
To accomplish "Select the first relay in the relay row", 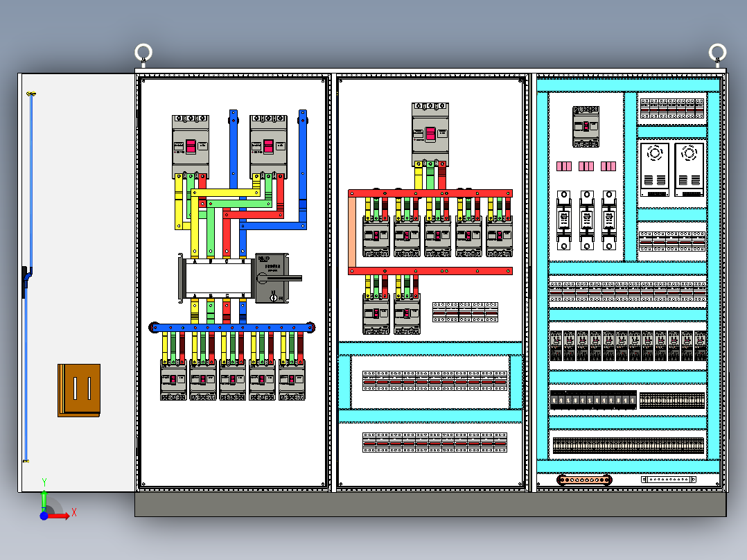I will (x=556, y=346).
